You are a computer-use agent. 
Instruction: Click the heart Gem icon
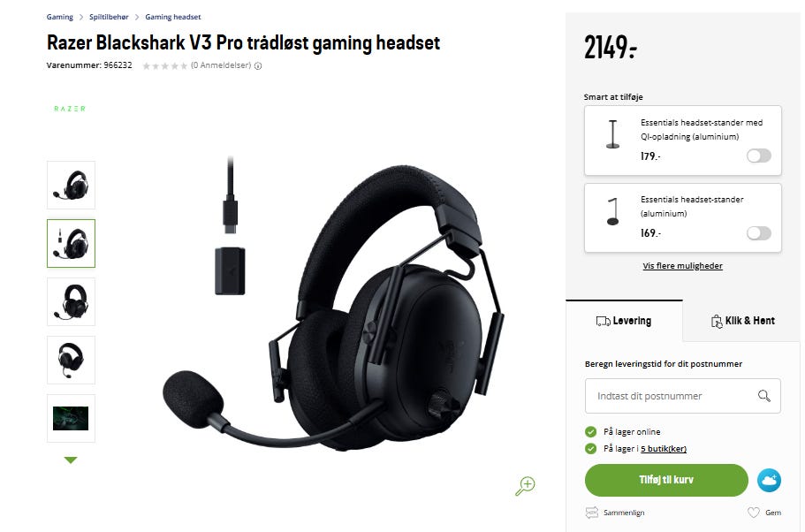[x=753, y=513]
